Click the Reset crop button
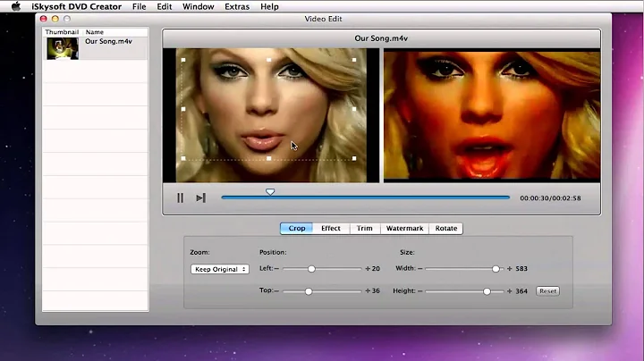Image resolution: width=644 pixels, height=361 pixels. pos(547,290)
